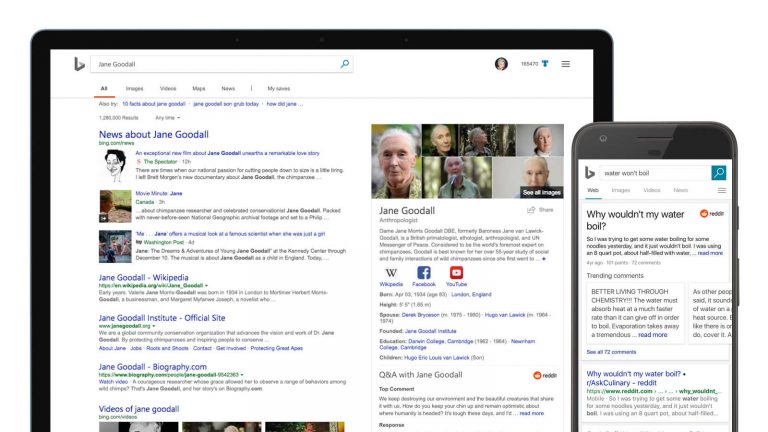The width and height of the screenshot is (768, 432).
Task: Click the Bing logo on the tablet
Action: pyautogui.click(x=79, y=64)
